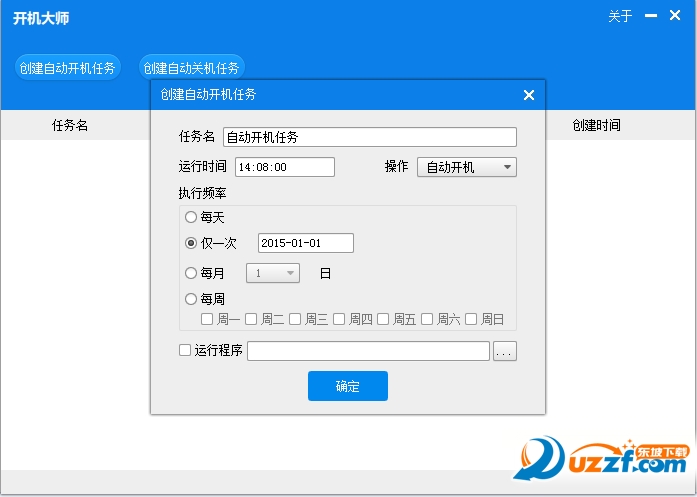This screenshot has height=497, width=697.
Task: Check the 周六 checkbox
Action: click(427, 319)
